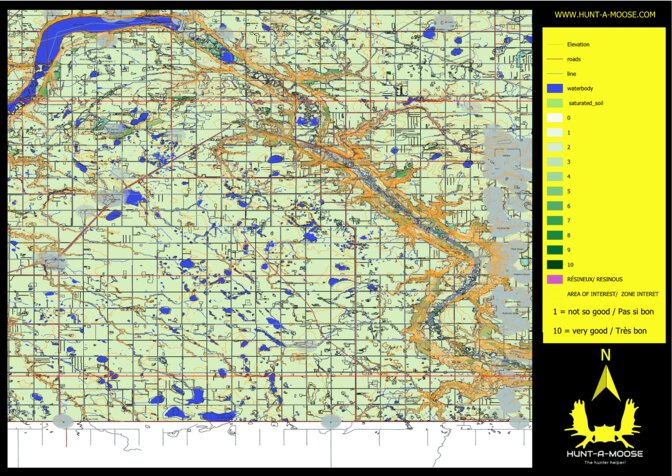Select the roads legend line symbol
Screen dimensions: 672x476
553,59
